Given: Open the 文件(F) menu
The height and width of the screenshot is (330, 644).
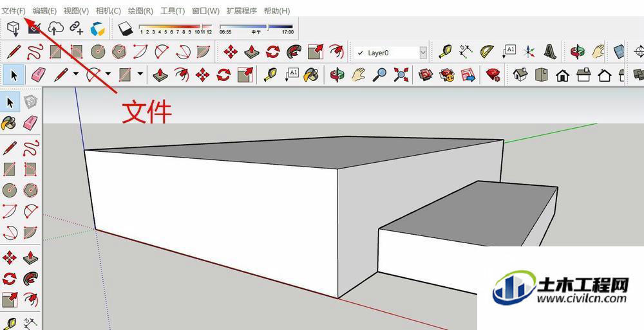Looking at the screenshot, I should tap(14, 11).
